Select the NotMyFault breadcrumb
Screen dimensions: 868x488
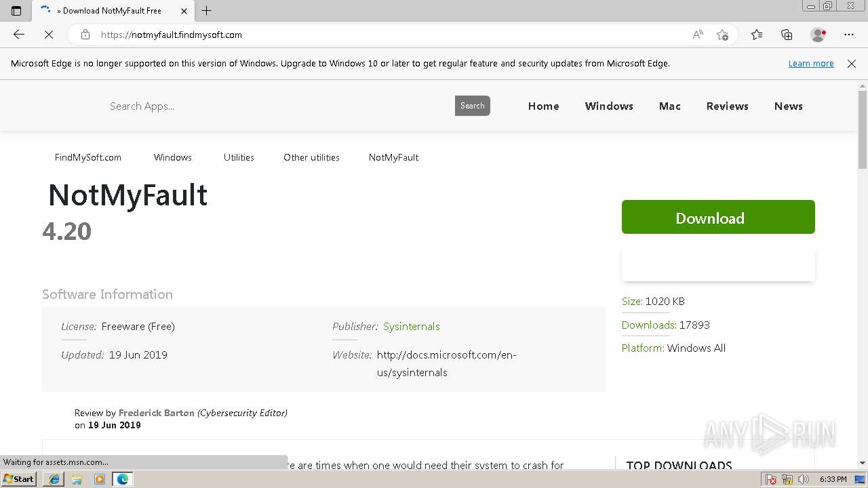(393, 157)
